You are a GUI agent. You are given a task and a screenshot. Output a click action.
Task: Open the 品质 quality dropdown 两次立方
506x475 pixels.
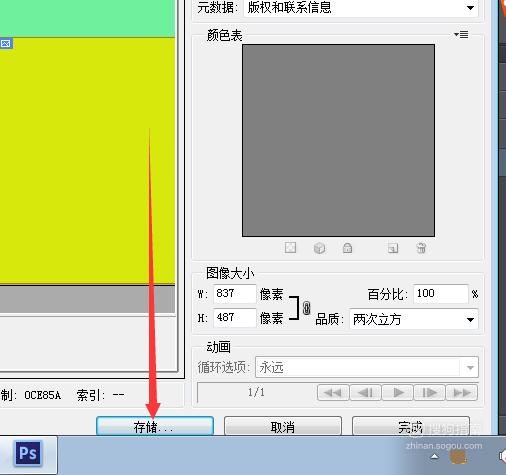tap(414, 319)
